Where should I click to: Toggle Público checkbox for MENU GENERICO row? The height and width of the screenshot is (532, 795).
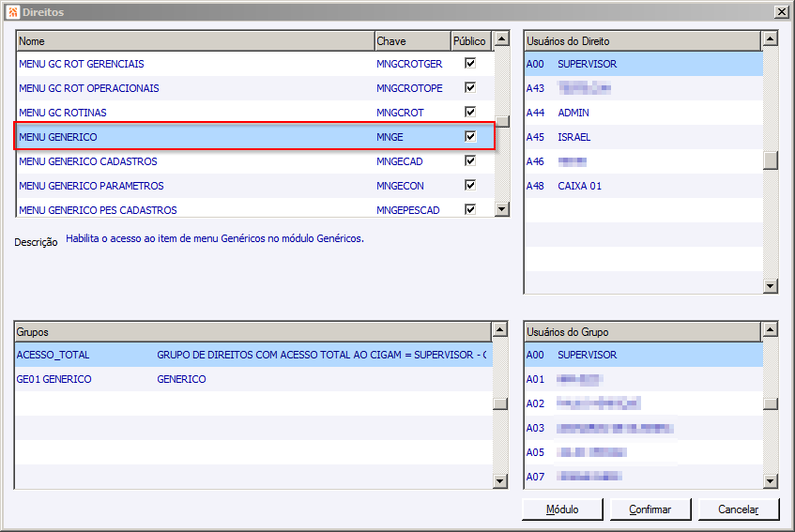coord(470,136)
